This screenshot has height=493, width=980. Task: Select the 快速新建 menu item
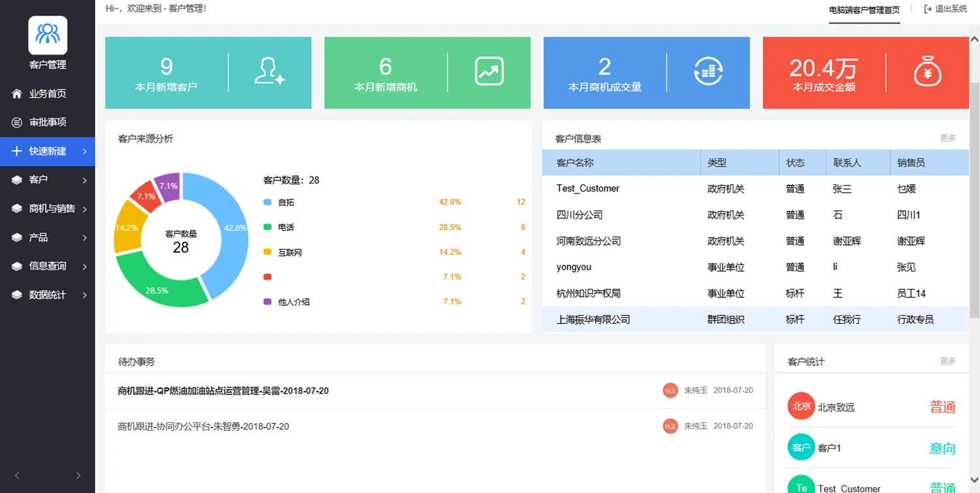tap(48, 151)
